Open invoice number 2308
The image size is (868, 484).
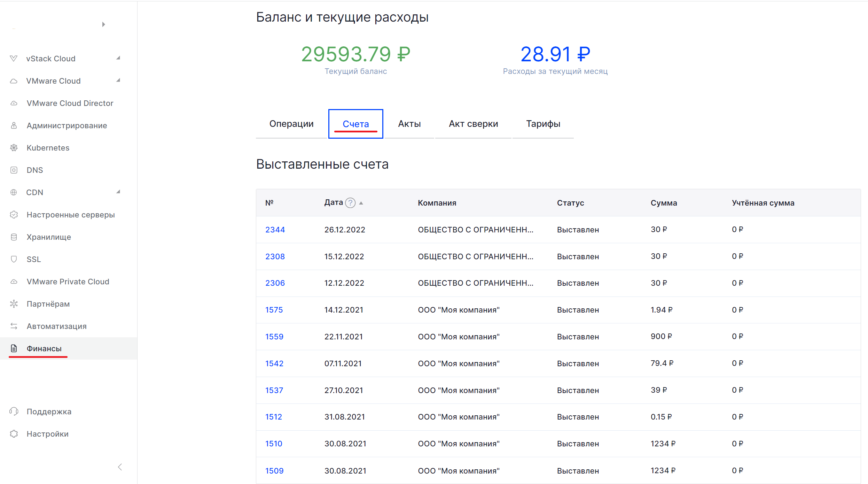pos(275,256)
